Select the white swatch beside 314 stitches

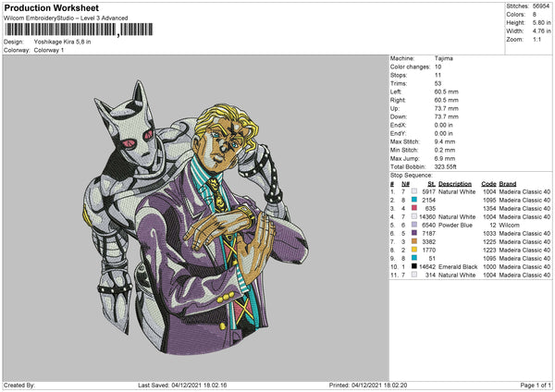[x=414, y=275]
